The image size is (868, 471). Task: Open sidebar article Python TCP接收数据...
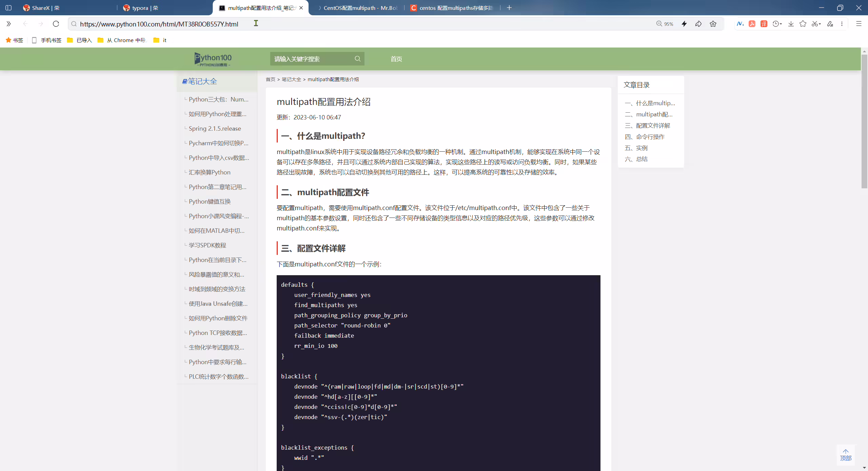coord(218,333)
